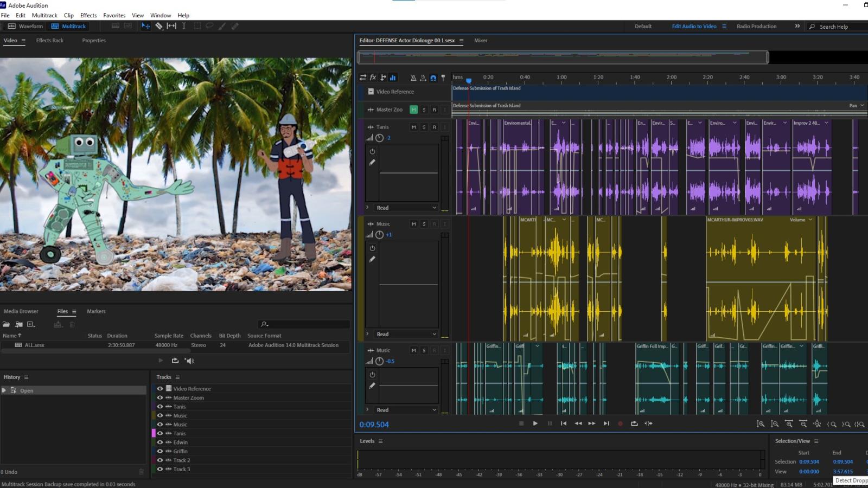Open file folder icon in Files panel
This screenshot has width=868, height=488.
6,324
